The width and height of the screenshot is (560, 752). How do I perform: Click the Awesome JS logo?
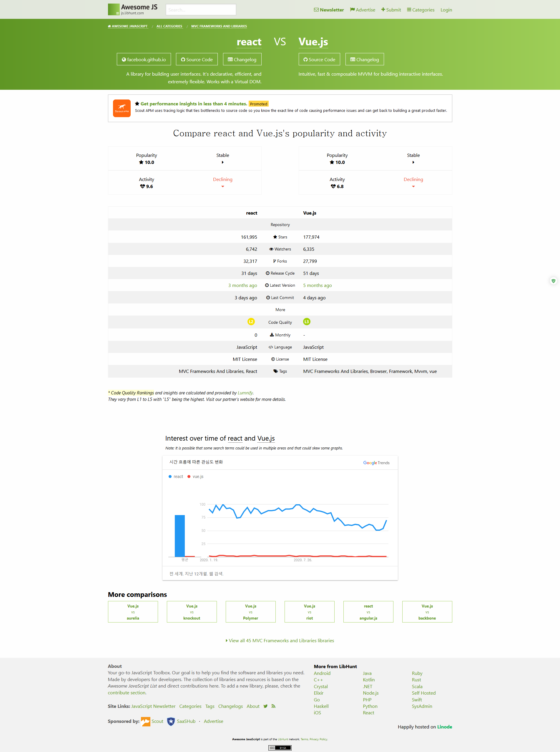pos(132,9)
